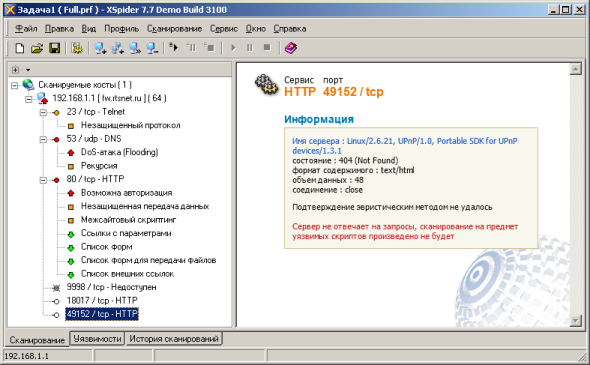Viewport: 590px width, 365px height.
Task: Select Список форм для передачи файлов
Action: [148, 260]
